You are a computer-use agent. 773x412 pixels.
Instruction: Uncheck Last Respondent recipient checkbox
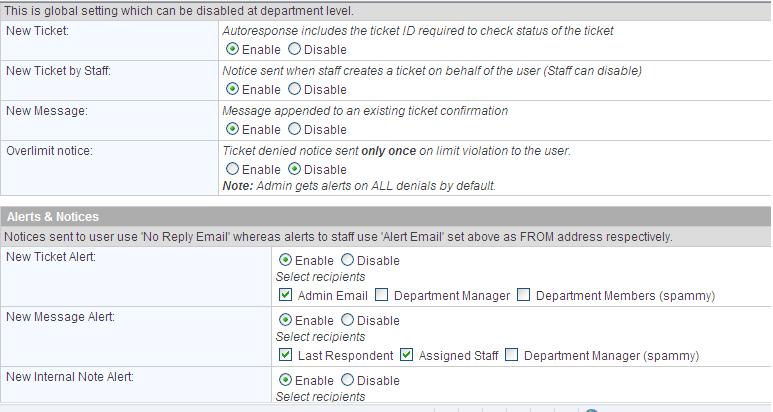[x=285, y=355]
